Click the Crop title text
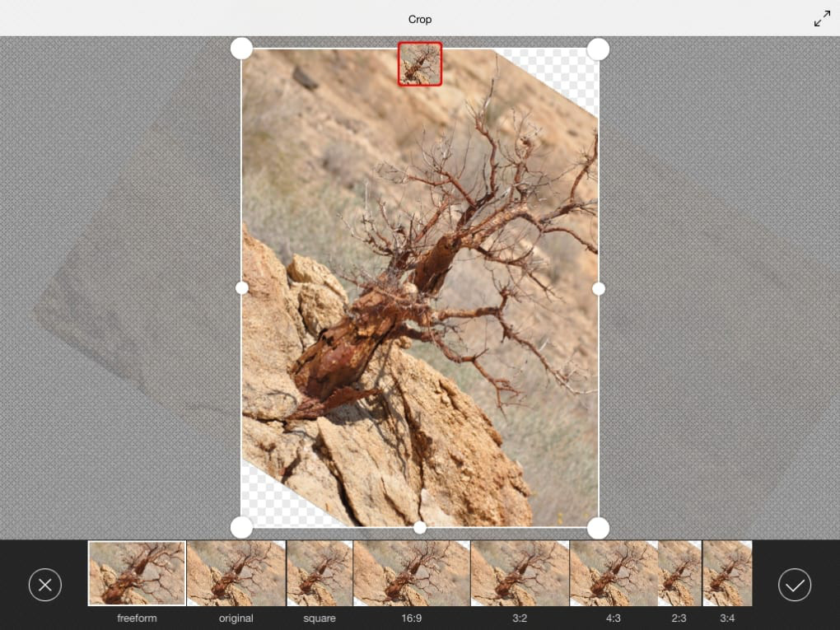840x630 pixels. pos(420,19)
